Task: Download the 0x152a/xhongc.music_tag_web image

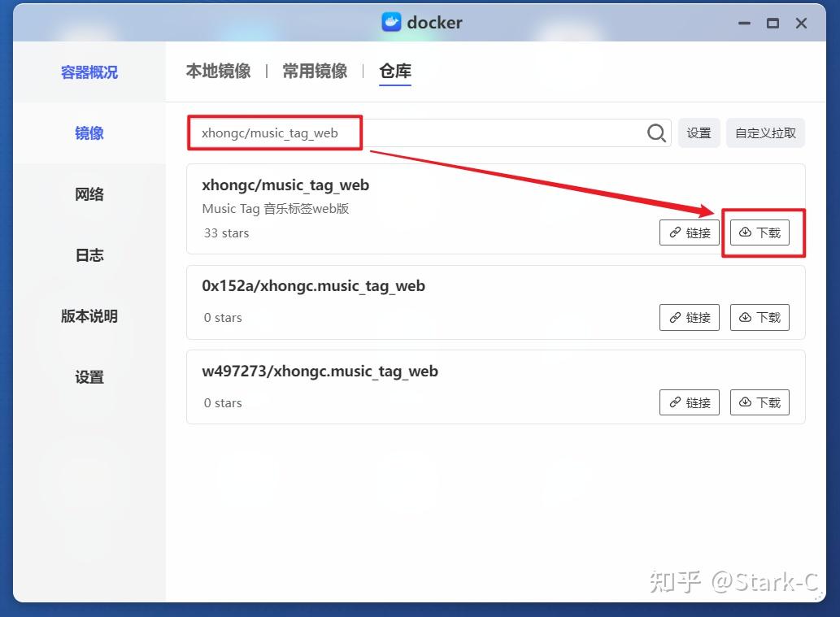Action: pos(759,317)
